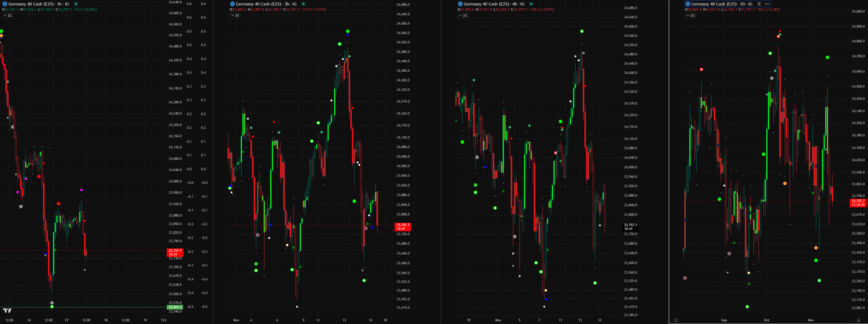
Task: Open the three-dots menu on the 1D chart
Action: 767,4
